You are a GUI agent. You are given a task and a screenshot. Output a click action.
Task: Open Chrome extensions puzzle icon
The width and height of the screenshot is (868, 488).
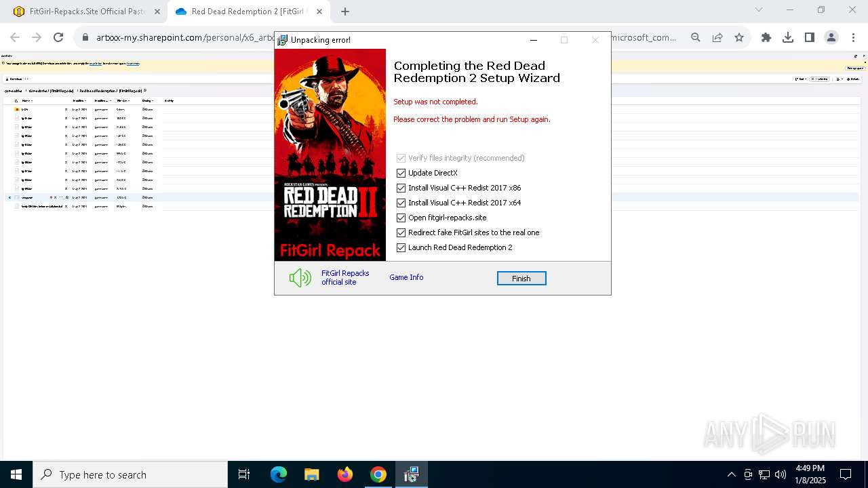click(x=766, y=38)
